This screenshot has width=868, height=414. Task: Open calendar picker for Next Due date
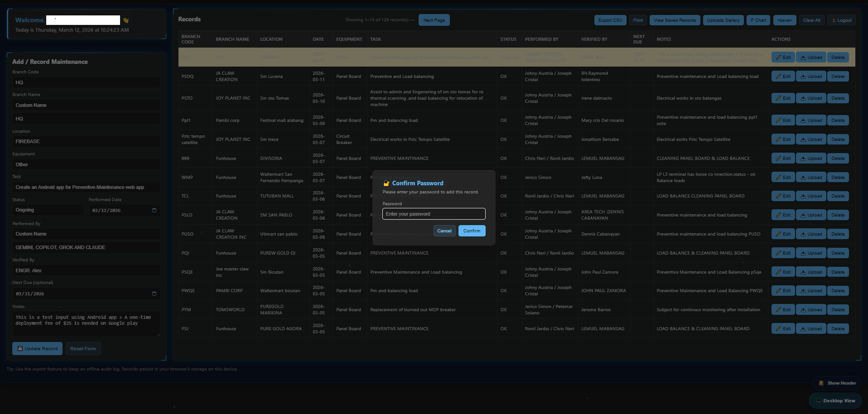coord(154,294)
